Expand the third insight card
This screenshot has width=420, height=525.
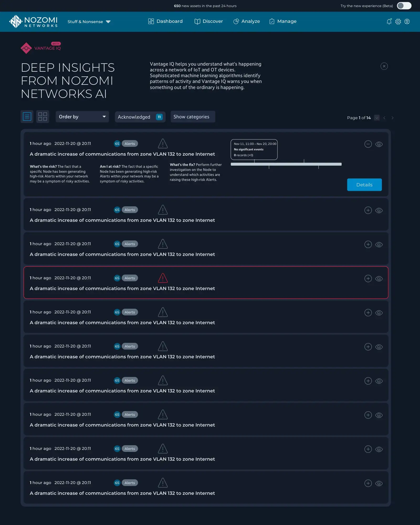368,244
